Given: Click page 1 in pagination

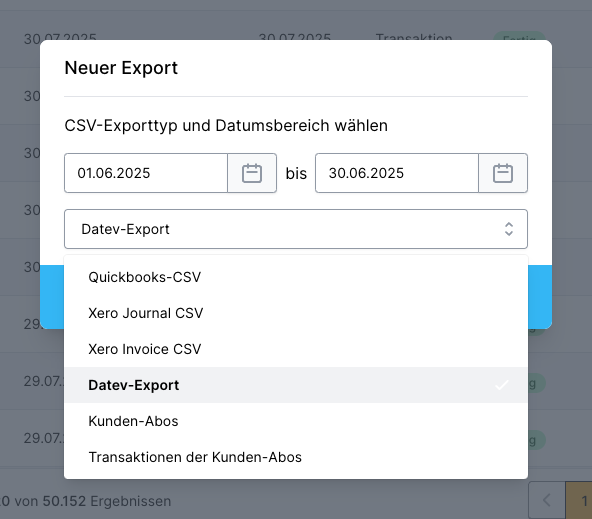Looking at the screenshot, I should pos(579,501).
